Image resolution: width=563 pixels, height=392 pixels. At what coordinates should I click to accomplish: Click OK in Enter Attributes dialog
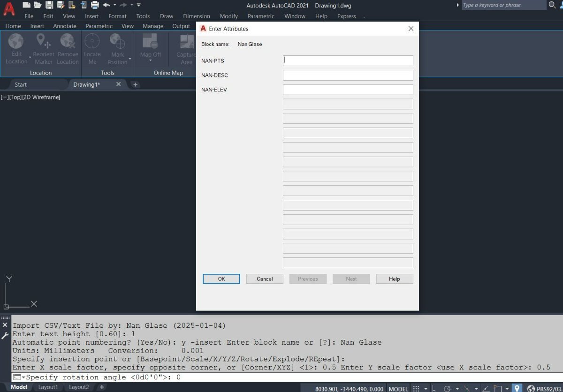(221, 279)
